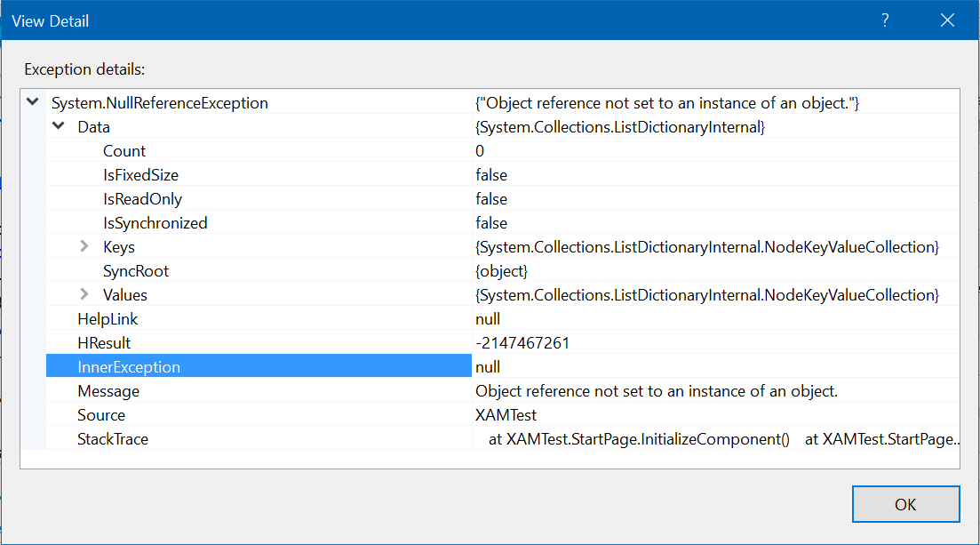Click the InnerException null value

[487, 366]
